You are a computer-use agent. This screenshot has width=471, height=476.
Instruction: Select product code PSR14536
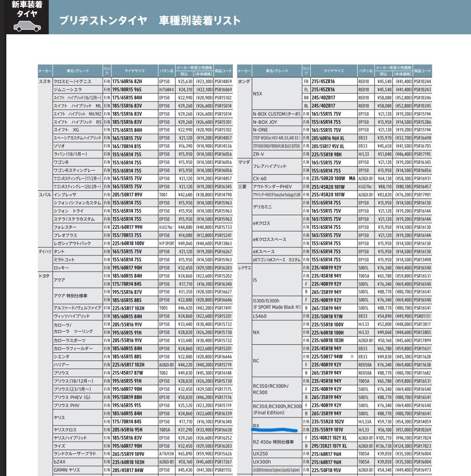[223, 146]
